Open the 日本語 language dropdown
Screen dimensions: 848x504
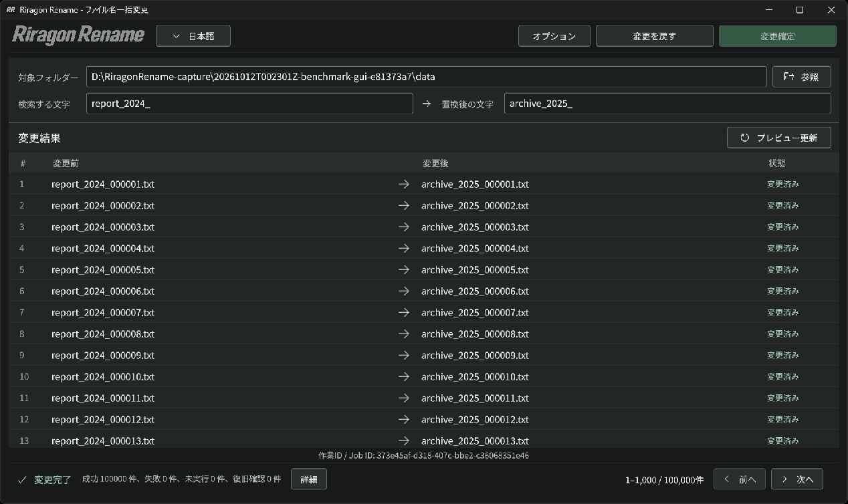coord(193,36)
